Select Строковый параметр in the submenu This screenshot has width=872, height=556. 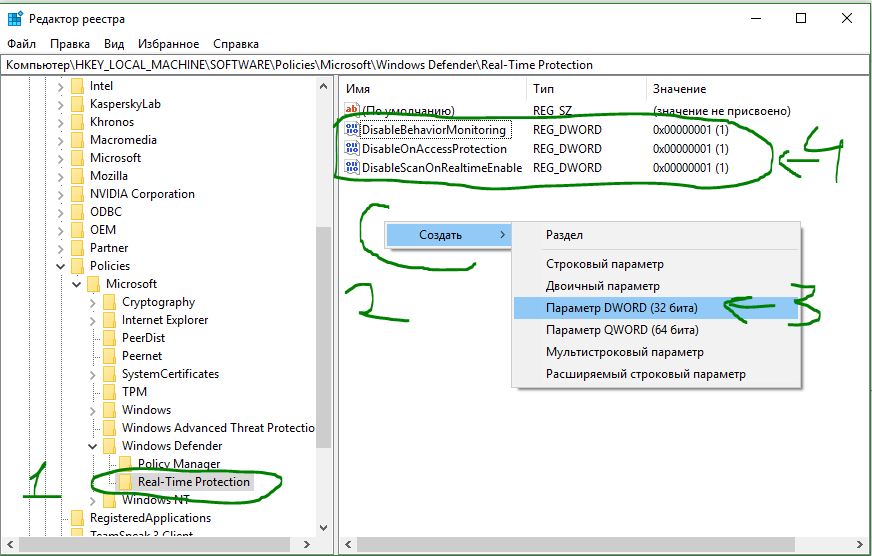pyautogui.click(x=604, y=264)
